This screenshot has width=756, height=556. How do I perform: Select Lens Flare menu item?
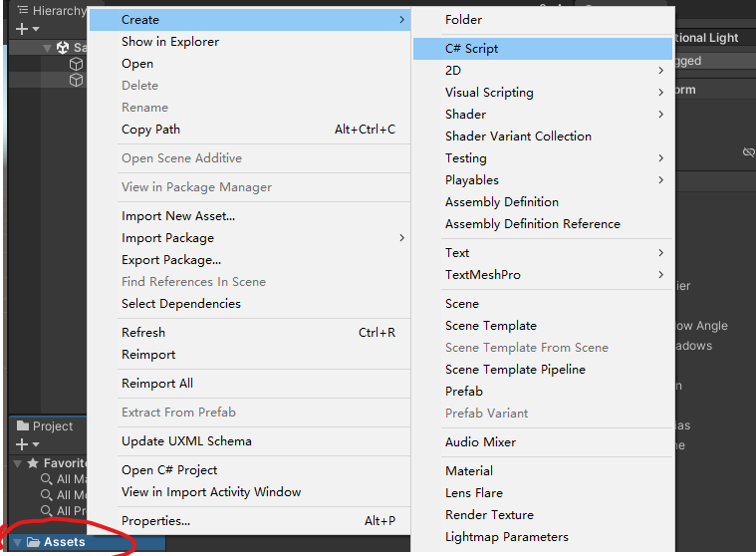pos(543,493)
